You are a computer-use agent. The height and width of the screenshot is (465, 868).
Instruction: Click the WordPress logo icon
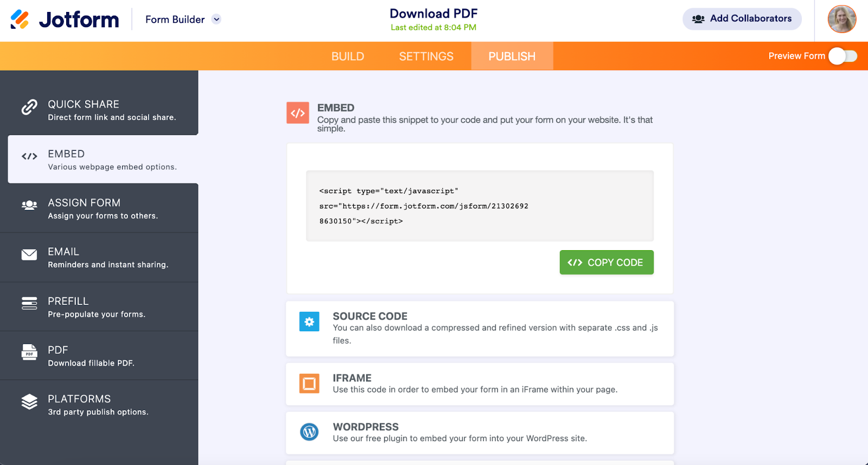pos(309,432)
